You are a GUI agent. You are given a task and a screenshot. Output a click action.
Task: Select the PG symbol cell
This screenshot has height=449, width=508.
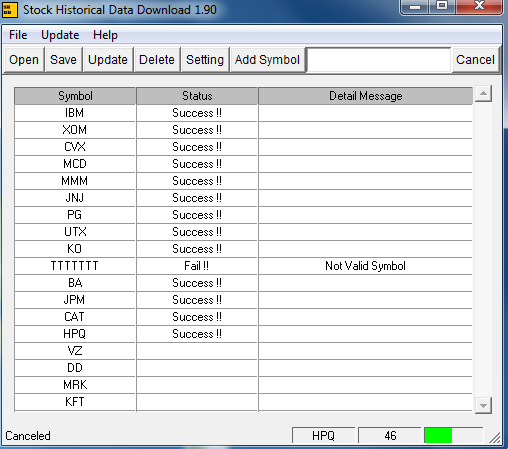pyautogui.click(x=75, y=215)
